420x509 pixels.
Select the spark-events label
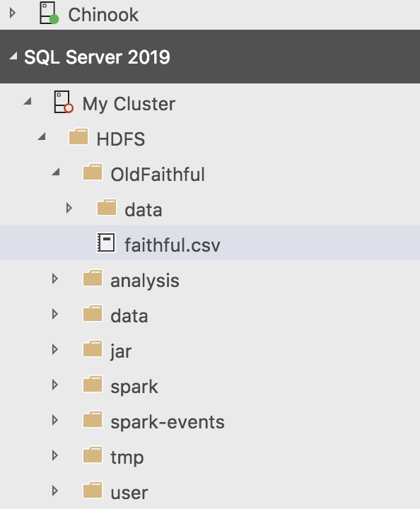point(168,423)
